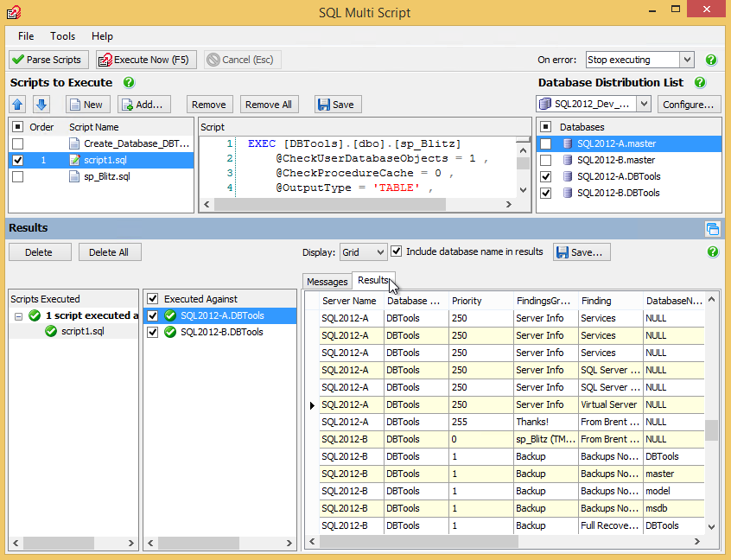This screenshot has width=731, height=560.
Task: Move script down with blue down arrow
Action: 41,105
